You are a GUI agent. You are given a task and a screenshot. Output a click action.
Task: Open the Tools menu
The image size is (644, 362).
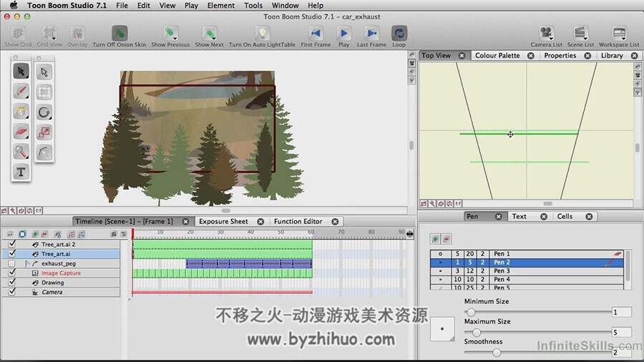(x=253, y=5)
